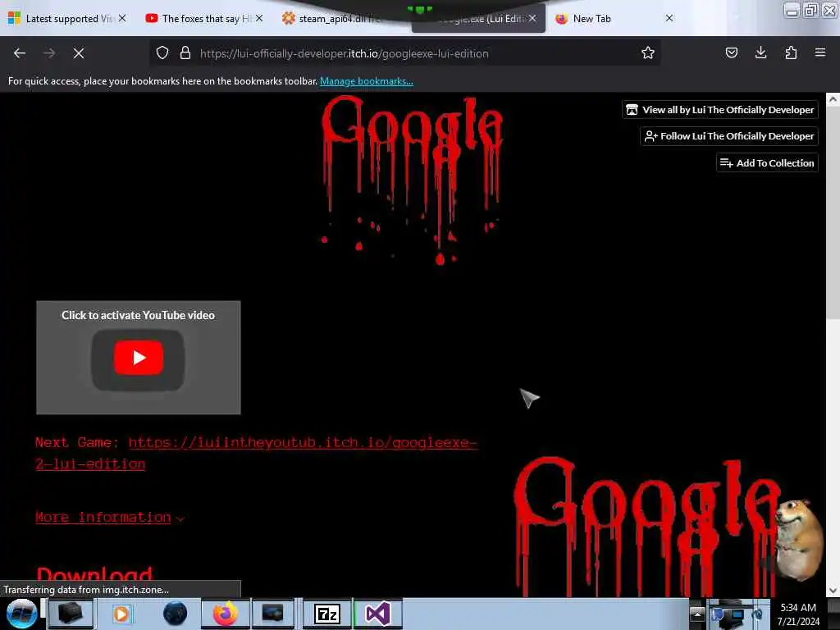This screenshot has height=630, width=840.
Task: Click scrollbar down arrow
Action: [833, 591]
